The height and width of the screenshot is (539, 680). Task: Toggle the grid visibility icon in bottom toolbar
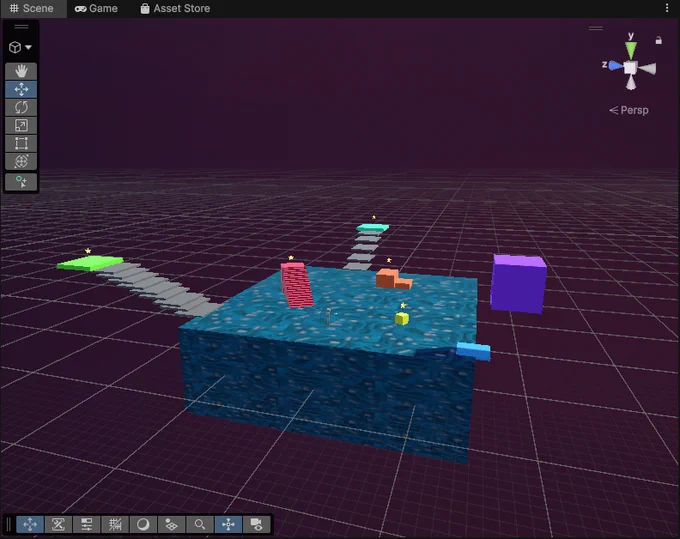pyautogui.click(x=115, y=524)
